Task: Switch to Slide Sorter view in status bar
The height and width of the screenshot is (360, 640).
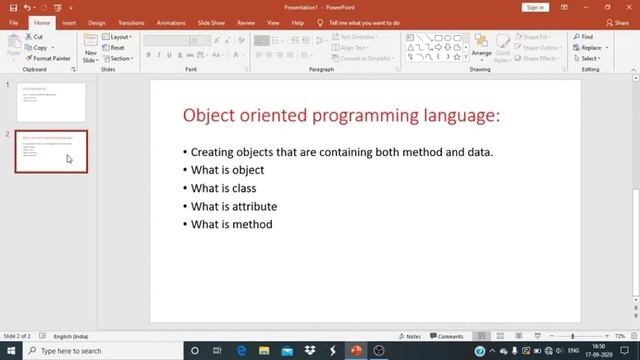Action: 500,336
